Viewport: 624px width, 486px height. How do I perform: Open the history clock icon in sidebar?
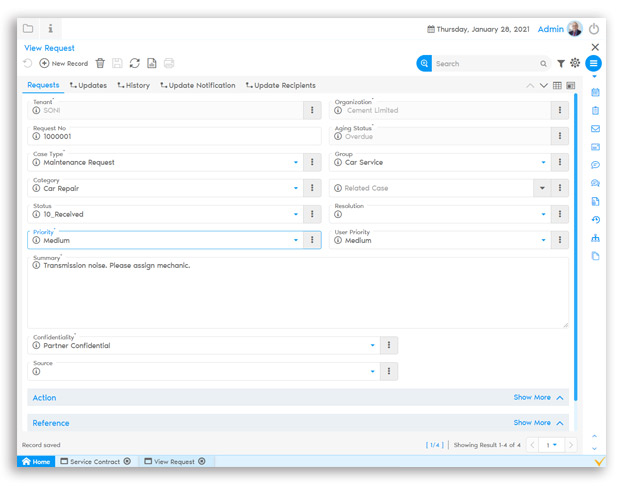pos(595,220)
